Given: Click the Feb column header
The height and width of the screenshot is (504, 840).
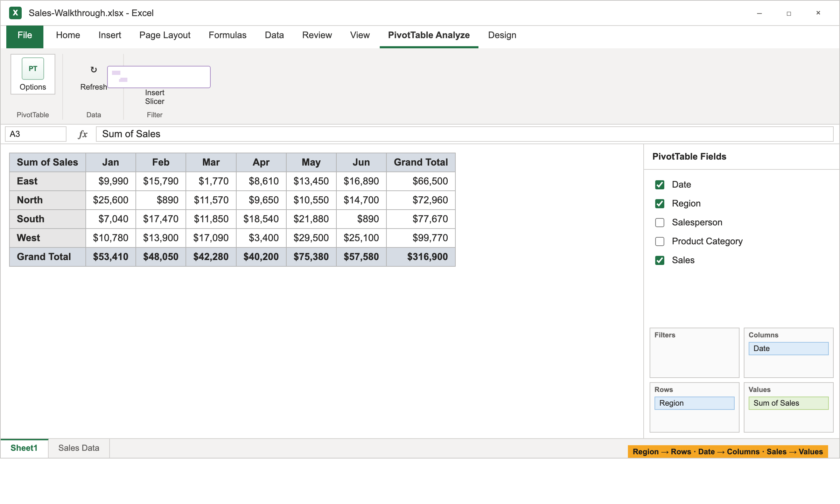Looking at the screenshot, I should [161, 162].
